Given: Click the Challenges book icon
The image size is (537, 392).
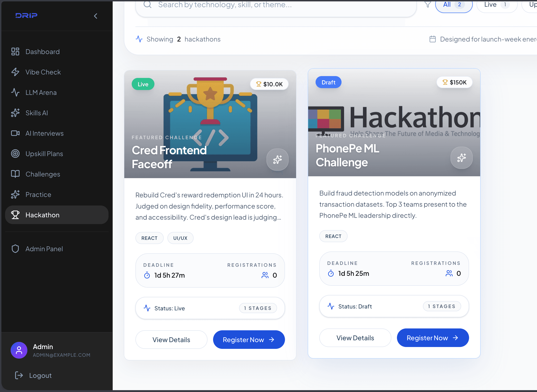Looking at the screenshot, I should [x=15, y=174].
